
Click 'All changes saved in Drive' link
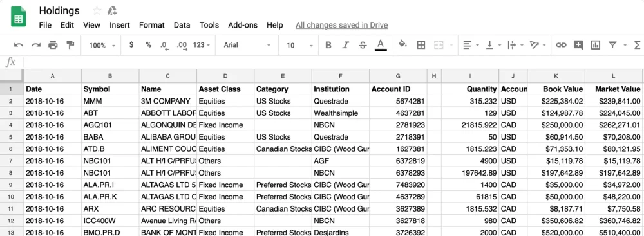coord(342,25)
